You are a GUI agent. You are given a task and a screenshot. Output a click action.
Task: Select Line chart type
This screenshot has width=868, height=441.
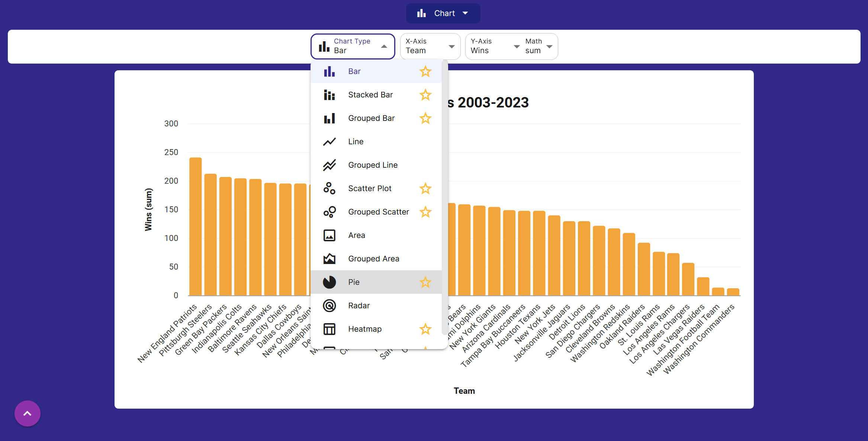tap(376, 142)
